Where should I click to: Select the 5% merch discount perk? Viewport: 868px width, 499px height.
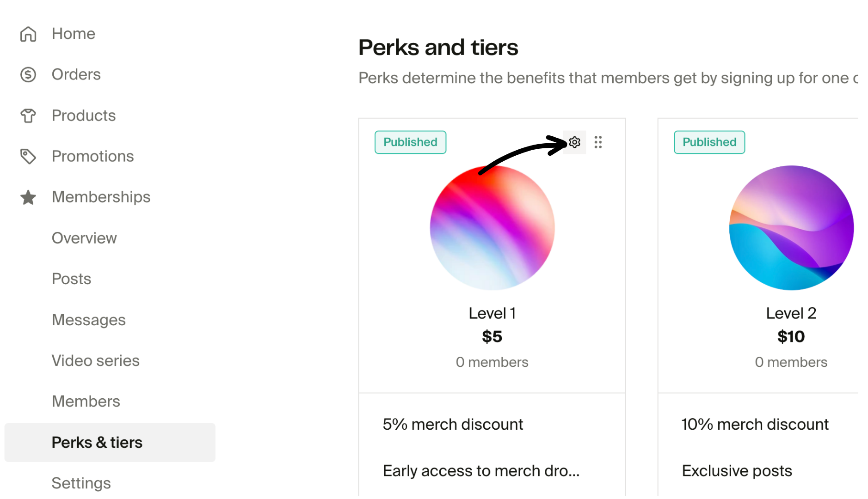coord(453,424)
